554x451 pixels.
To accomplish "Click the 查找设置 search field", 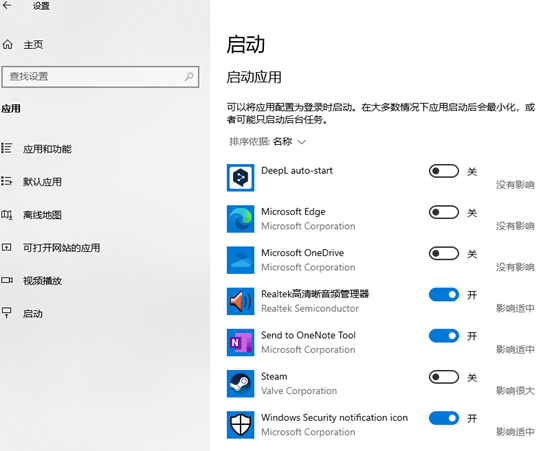I will pos(100,77).
